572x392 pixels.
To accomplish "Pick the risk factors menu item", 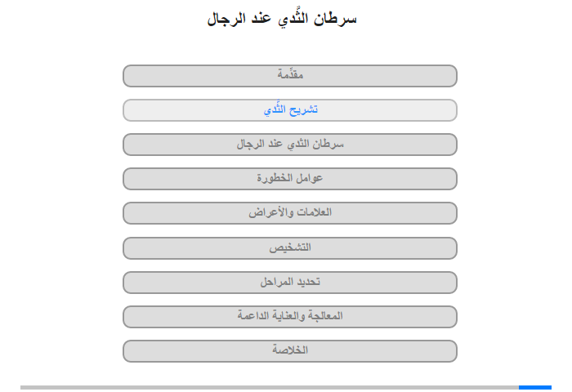I will (290, 179).
